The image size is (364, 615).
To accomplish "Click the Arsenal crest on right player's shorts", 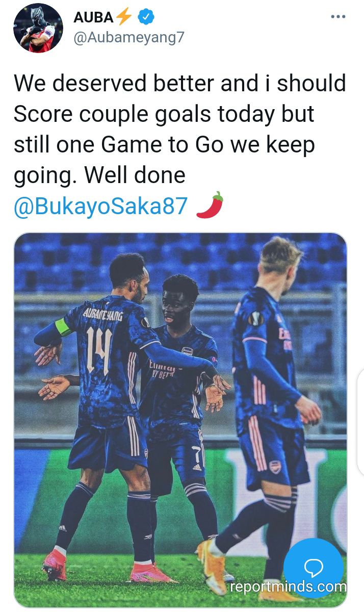I will pos(275,466).
